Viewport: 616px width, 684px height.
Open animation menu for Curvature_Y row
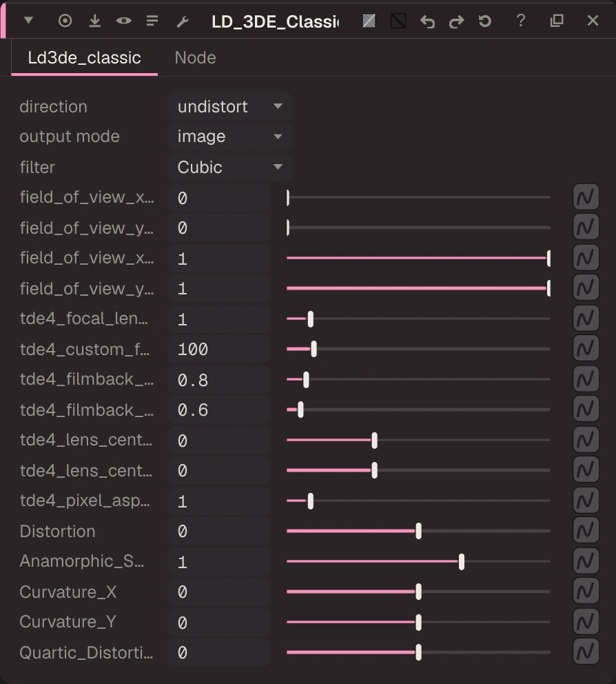[x=586, y=621]
